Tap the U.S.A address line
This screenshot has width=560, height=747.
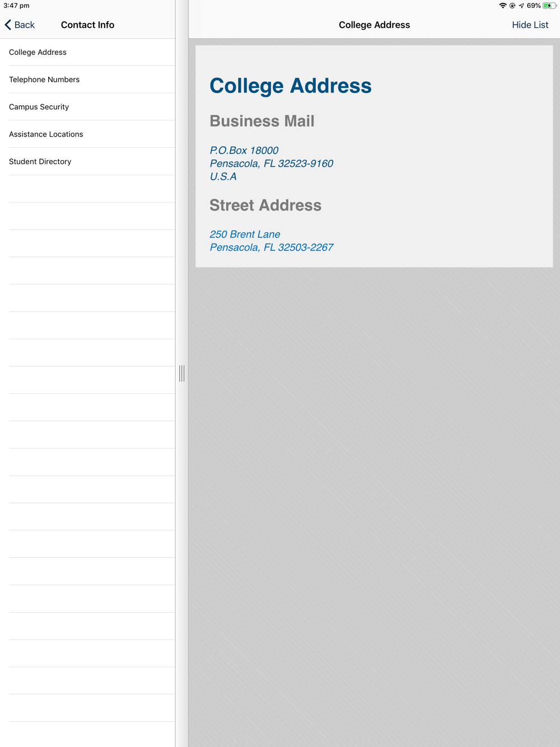pyautogui.click(x=223, y=176)
